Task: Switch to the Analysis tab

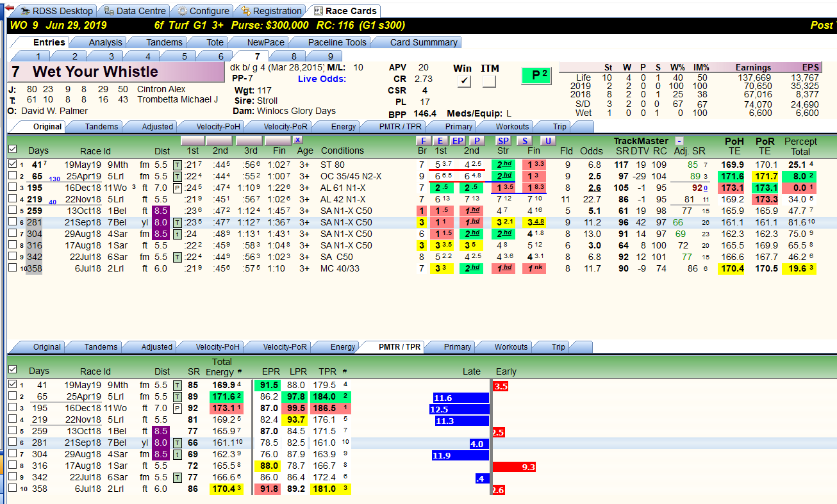Action: click(x=105, y=42)
